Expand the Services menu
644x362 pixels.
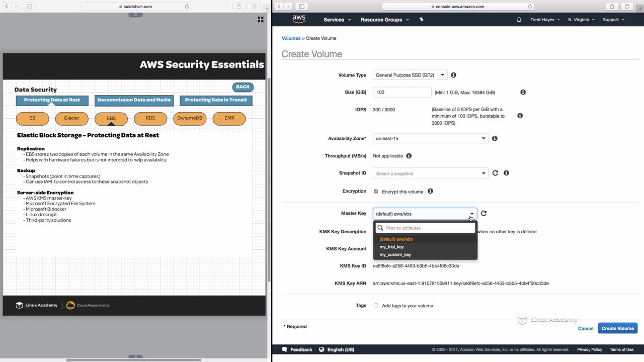coord(337,20)
